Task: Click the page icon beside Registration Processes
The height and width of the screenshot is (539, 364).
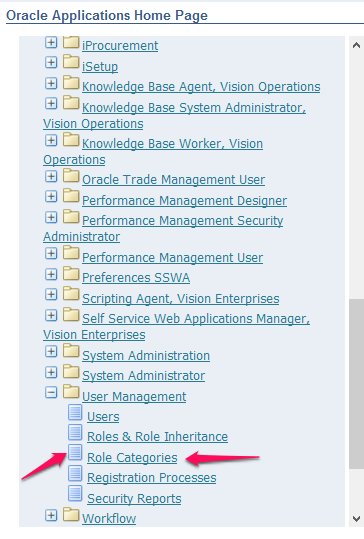Action: tap(75, 473)
